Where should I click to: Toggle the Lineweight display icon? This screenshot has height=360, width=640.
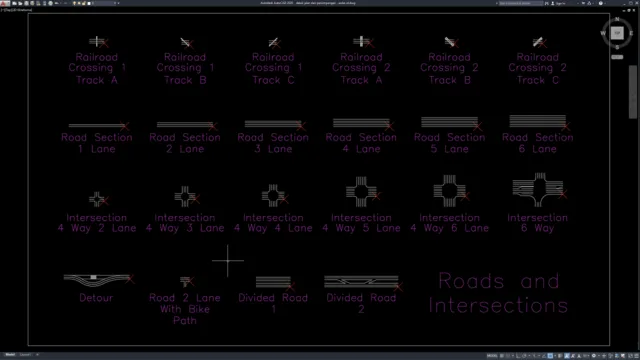click(x=560, y=356)
